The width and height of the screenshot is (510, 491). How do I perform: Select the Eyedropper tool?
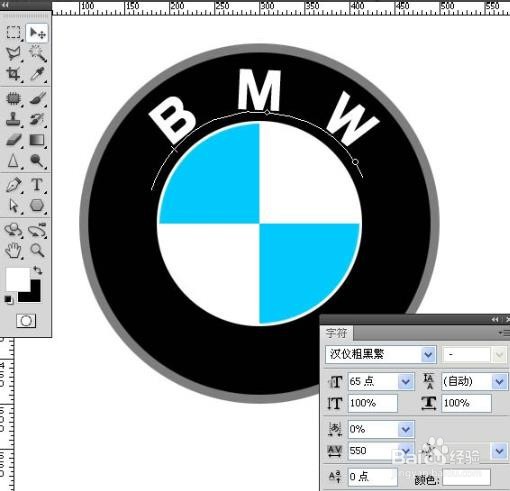pos(37,74)
